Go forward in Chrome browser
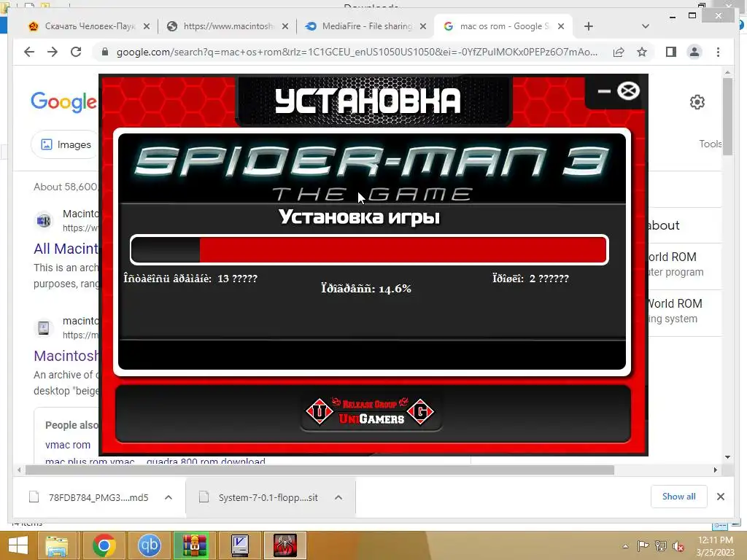Viewport: 747px width, 560px height. (53, 52)
